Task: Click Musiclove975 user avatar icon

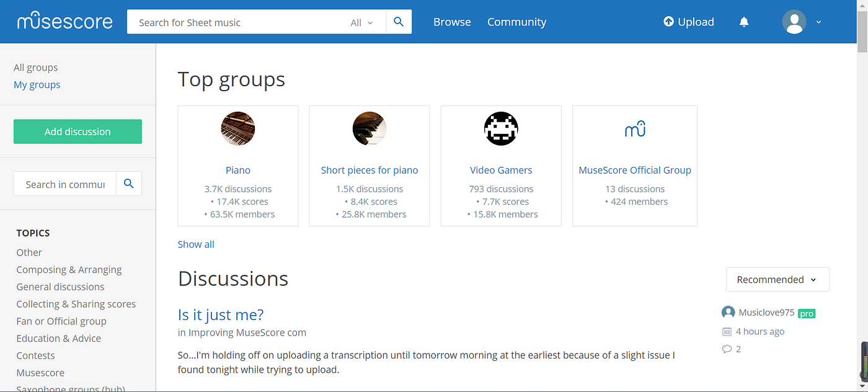Action: [x=728, y=313]
